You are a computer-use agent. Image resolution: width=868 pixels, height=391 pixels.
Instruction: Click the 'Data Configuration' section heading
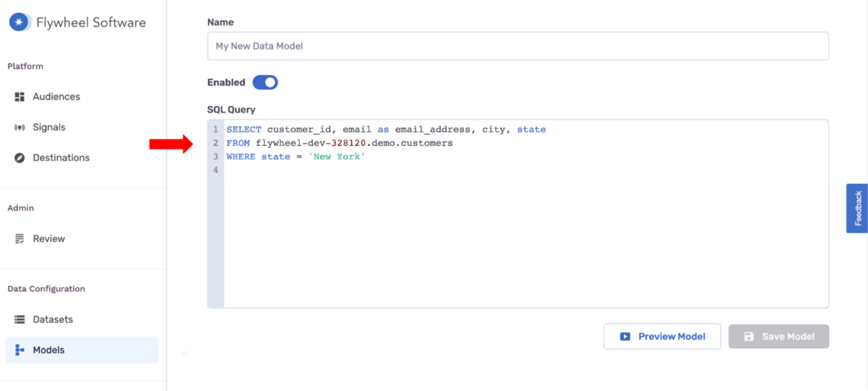(x=46, y=289)
